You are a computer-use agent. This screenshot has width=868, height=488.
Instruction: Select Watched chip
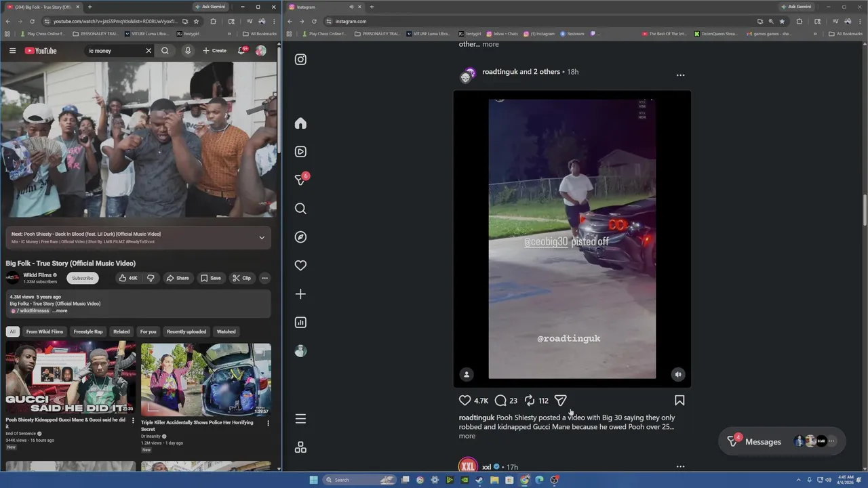pyautogui.click(x=226, y=331)
